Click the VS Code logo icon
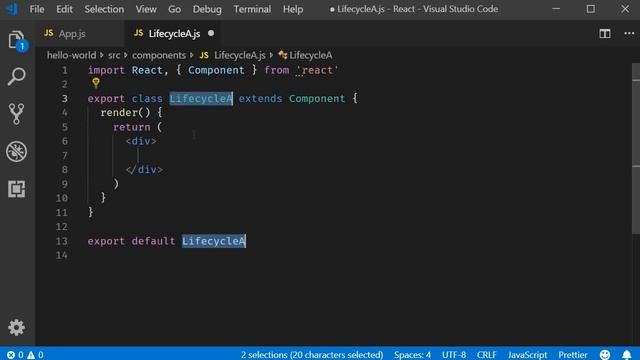640x360 pixels. pyautogui.click(x=12, y=9)
